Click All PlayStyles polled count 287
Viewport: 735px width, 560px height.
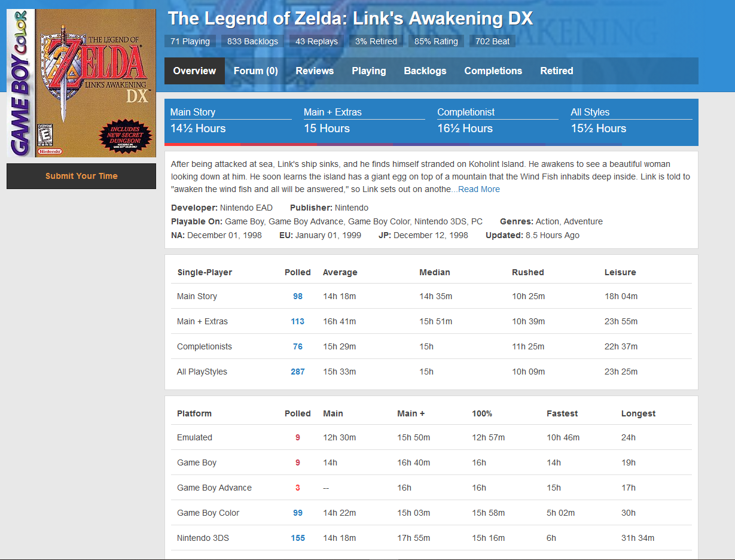[x=298, y=372]
